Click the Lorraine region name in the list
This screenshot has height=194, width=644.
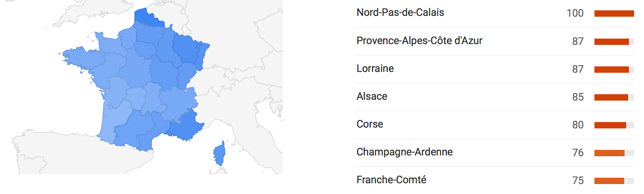[375, 69]
